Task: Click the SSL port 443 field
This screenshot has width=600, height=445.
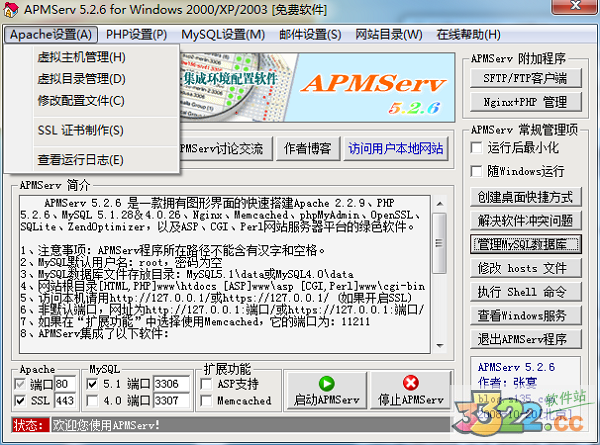Action: click(65, 401)
